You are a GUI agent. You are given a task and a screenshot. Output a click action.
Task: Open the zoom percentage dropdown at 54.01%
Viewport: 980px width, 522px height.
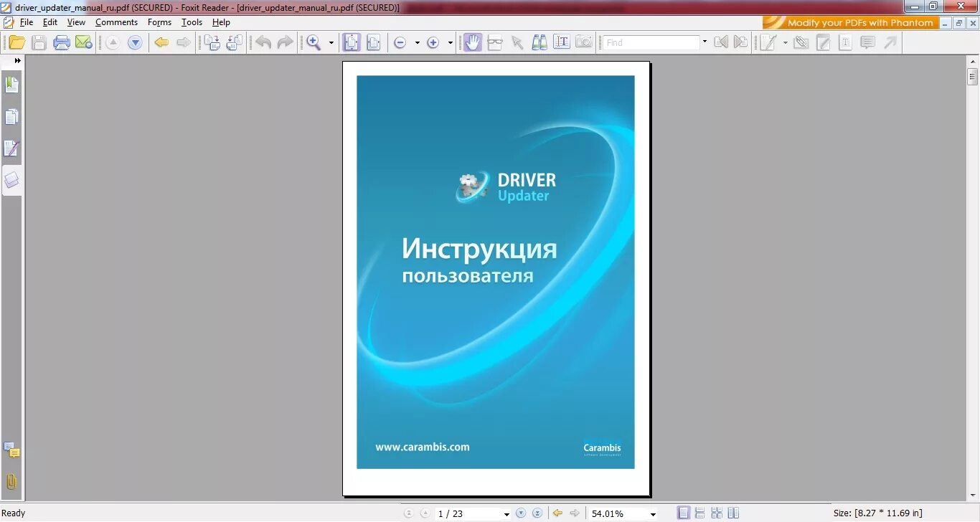pyautogui.click(x=653, y=514)
